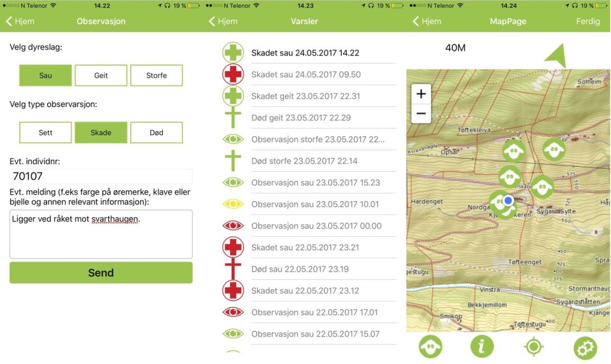The width and height of the screenshot is (611, 364).
Task: Select Storfe as animal type
Action: tap(156, 75)
